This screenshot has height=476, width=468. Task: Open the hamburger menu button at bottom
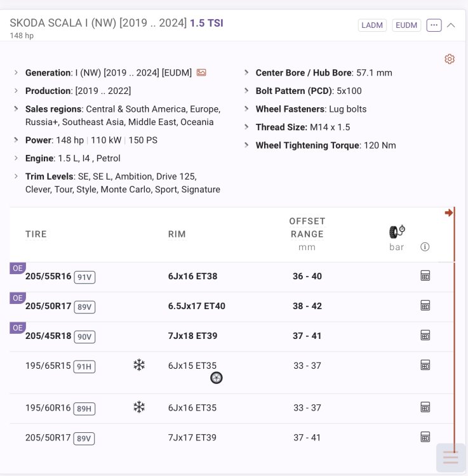pyautogui.click(x=451, y=458)
